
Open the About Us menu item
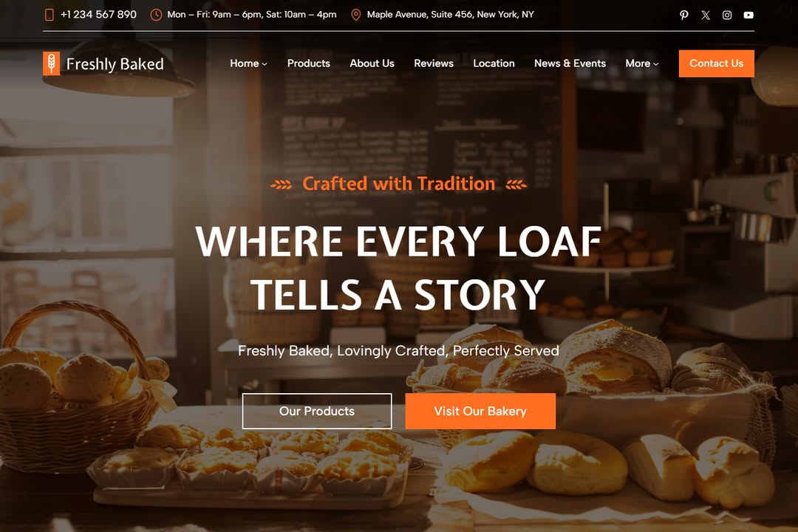pos(372,63)
